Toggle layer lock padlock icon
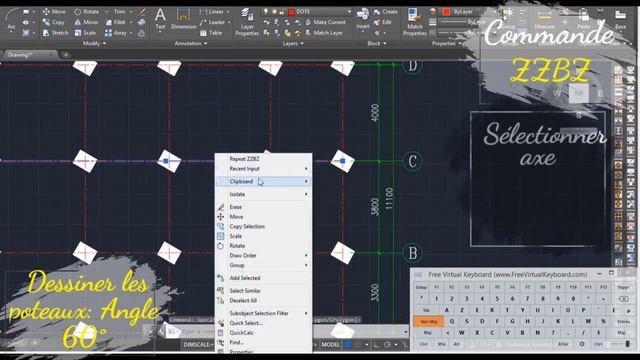The image size is (640, 360). pos(282,12)
